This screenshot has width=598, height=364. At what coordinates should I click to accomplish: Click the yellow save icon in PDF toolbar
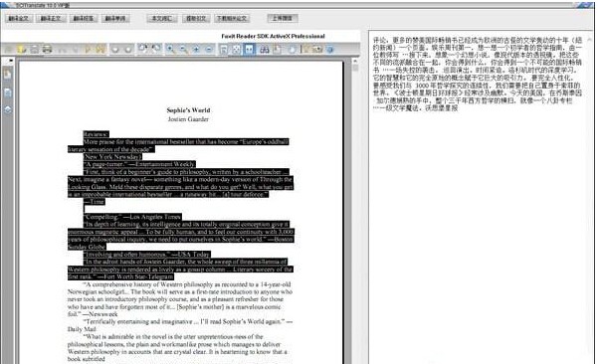(22, 49)
